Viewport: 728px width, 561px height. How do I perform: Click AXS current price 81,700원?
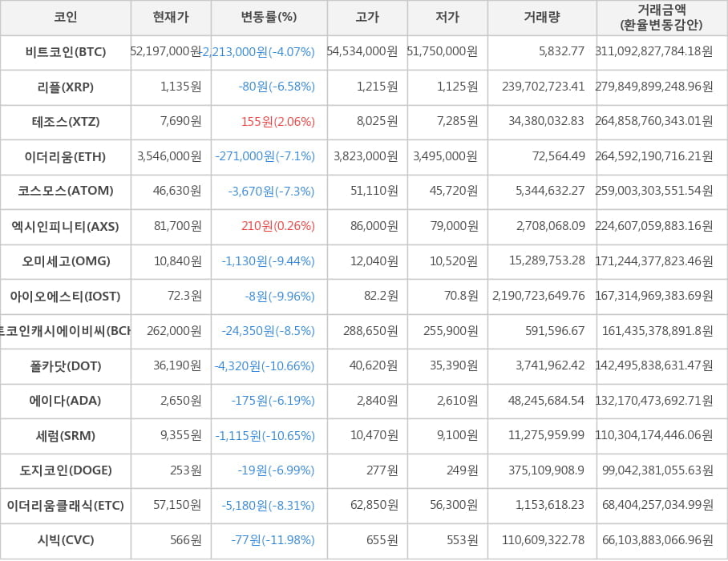click(178, 225)
